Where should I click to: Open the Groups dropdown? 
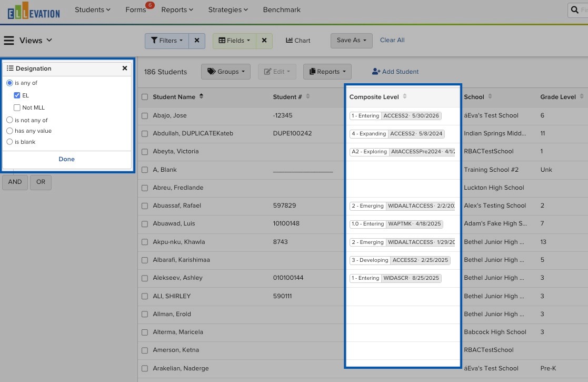(x=226, y=72)
